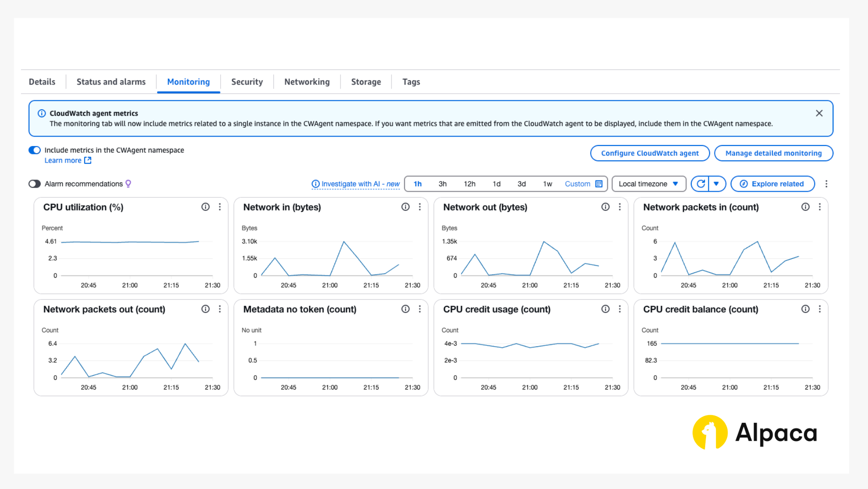The image size is (868, 489).
Task: Dismiss the CloudWatch agent metrics banner
Action: 819,113
